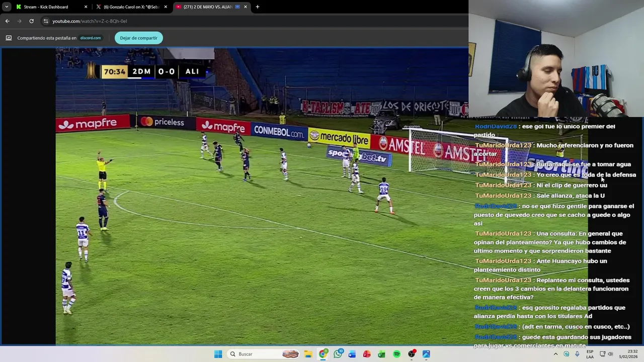
Task: Click the tab-sharing indicator on YouTube tab
Action: point(237,7)
